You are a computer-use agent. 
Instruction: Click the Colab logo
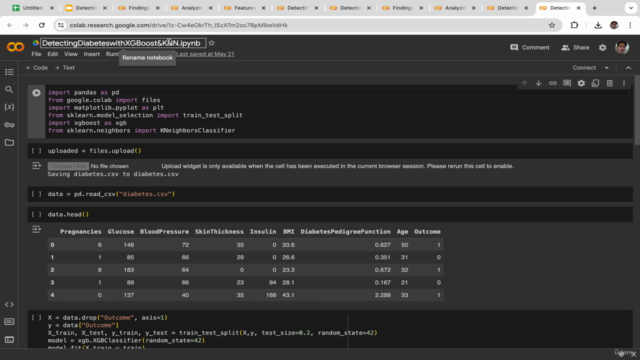pyautogui.click(x=16, y=47)
